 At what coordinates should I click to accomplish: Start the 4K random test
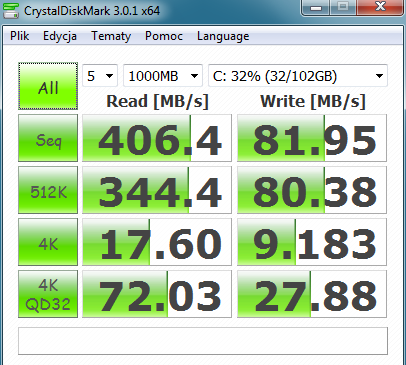tap(48, 242)
